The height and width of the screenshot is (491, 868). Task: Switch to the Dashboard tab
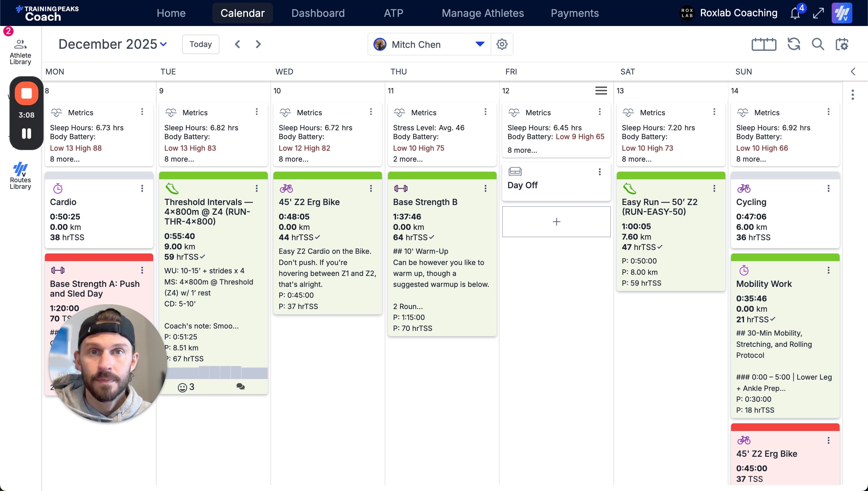(318, 13)
